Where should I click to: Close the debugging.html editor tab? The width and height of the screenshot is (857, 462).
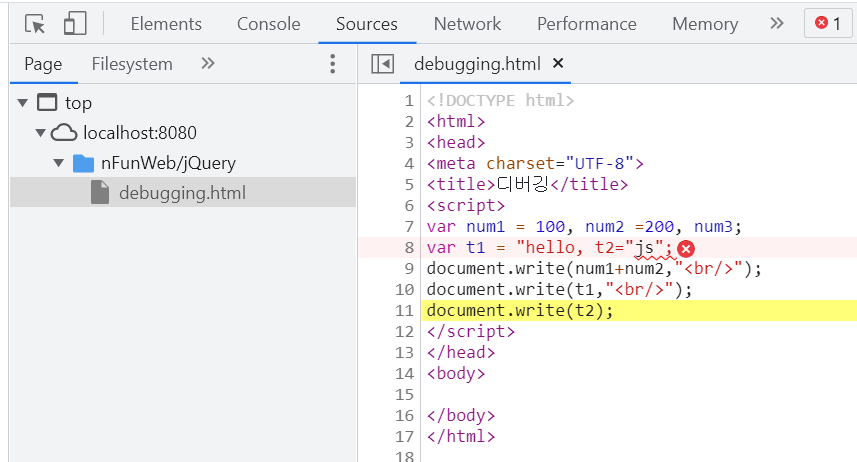click(x=557, y=63)
